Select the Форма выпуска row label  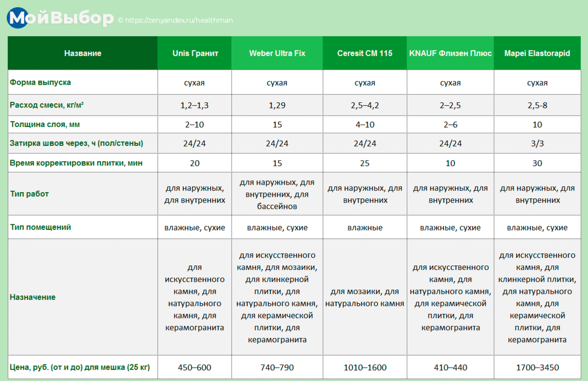coord(40,82)
